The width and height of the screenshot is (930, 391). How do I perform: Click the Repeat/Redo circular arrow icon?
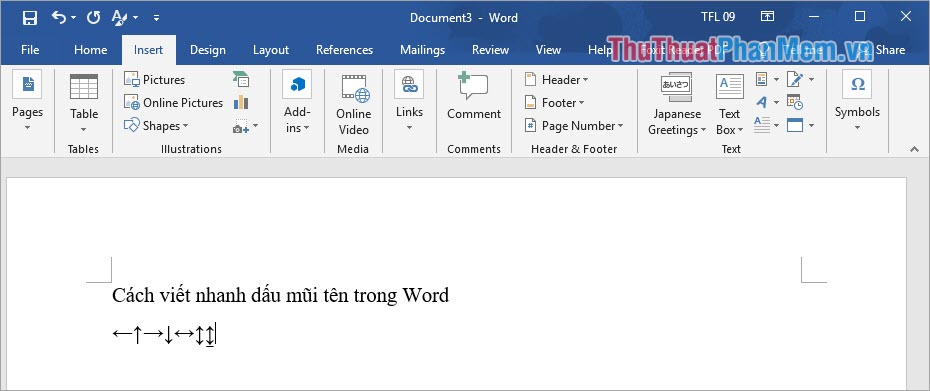coord(93,17)
